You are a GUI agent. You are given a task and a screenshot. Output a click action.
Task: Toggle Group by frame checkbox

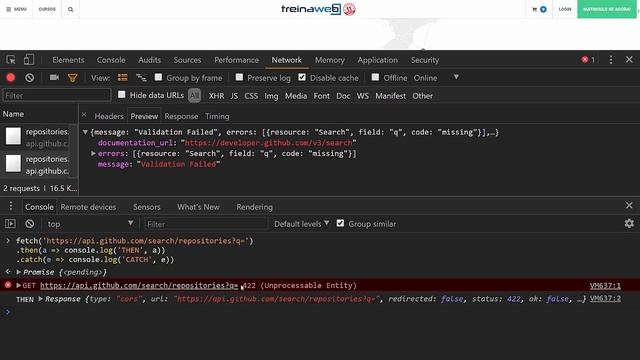158,77
